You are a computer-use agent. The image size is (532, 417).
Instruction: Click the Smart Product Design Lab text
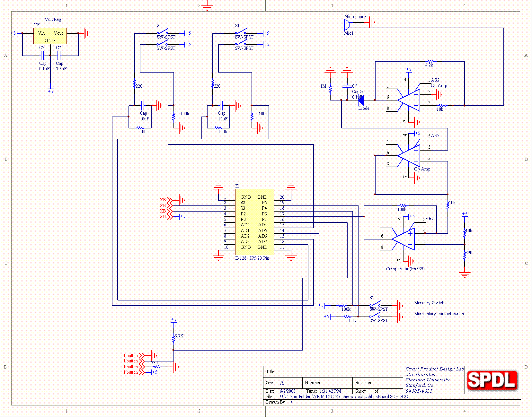pos(434,369)
